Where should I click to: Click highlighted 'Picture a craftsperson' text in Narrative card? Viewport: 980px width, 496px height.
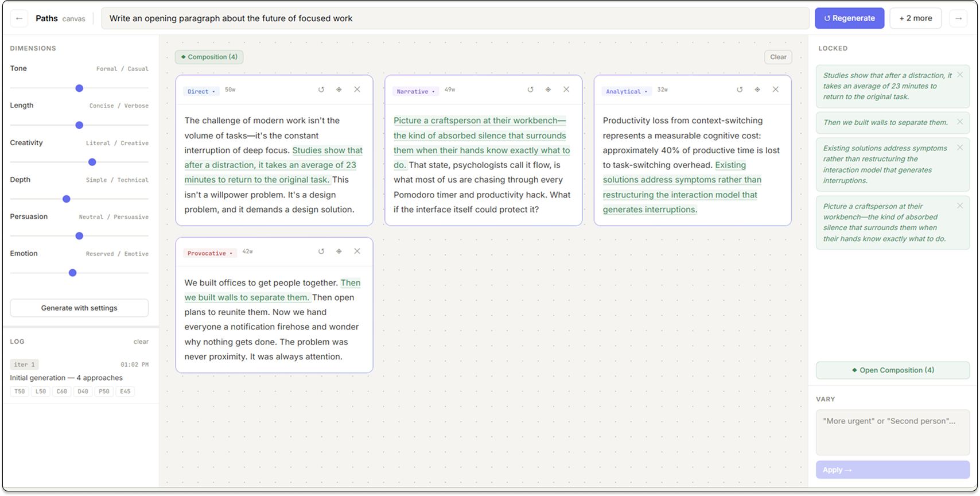click(481, 142)
